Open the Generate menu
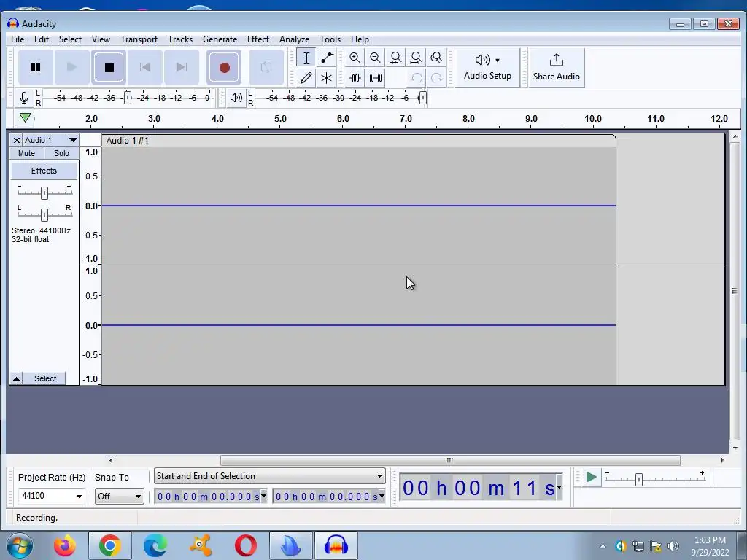 (220, 39)
